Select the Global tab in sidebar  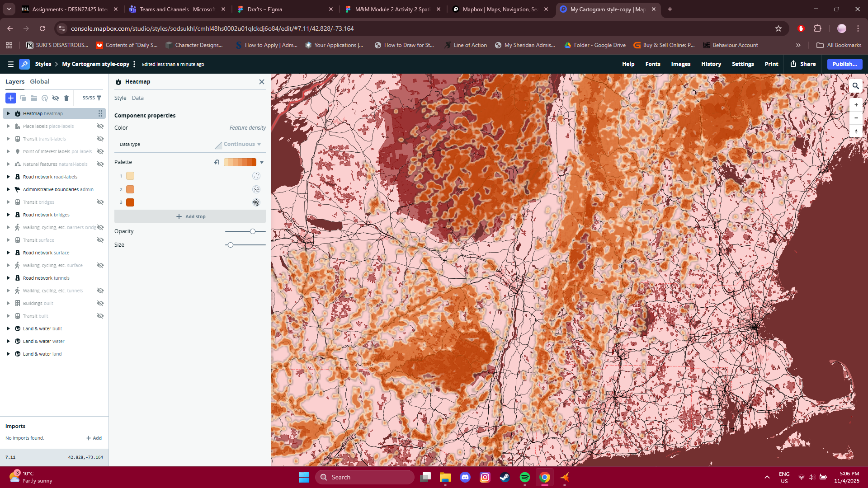[x=40, y=81]
